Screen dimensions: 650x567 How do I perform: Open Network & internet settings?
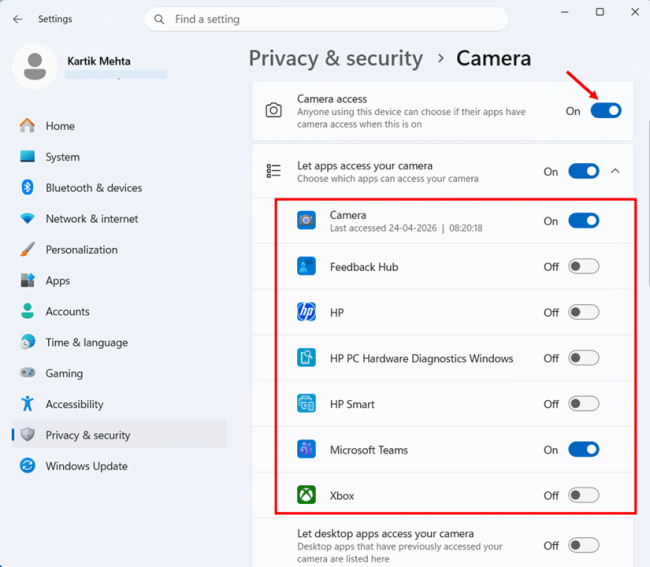tap(119, 218)
